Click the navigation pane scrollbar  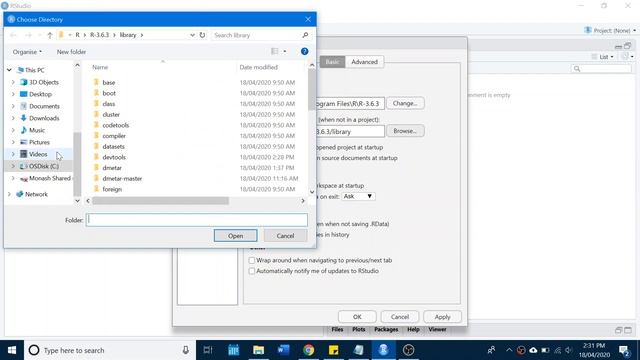point(77,163)
